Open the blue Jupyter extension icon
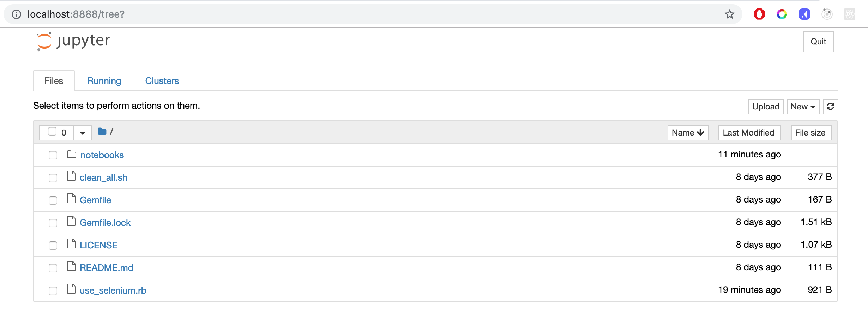The image size is (868, 319). [804, 14]
